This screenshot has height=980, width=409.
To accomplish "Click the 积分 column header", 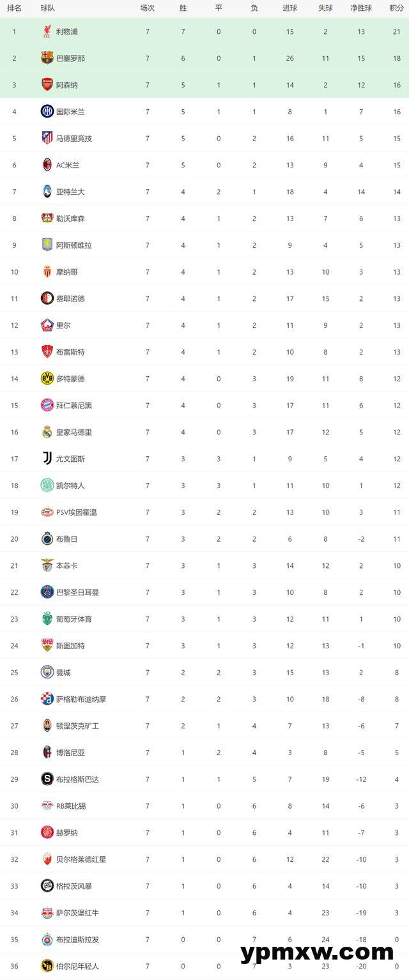I will pos(396,8).
